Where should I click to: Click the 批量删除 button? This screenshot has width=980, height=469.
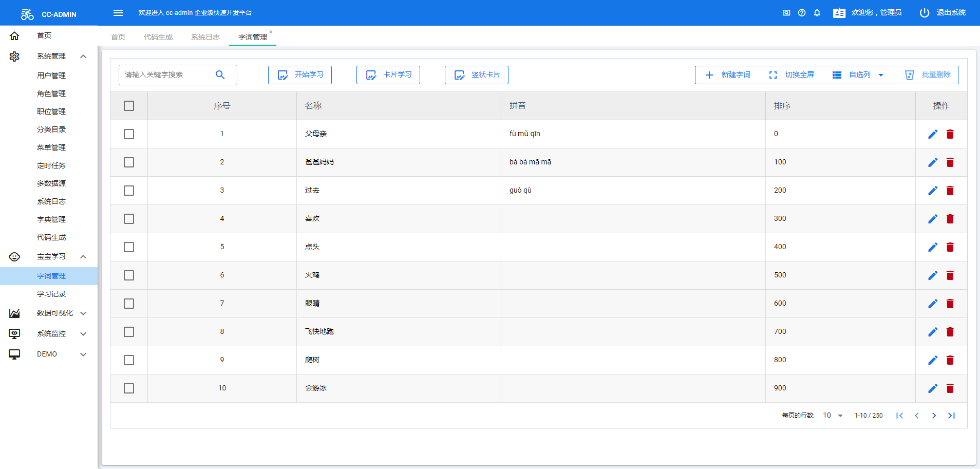tap(928, 75)
